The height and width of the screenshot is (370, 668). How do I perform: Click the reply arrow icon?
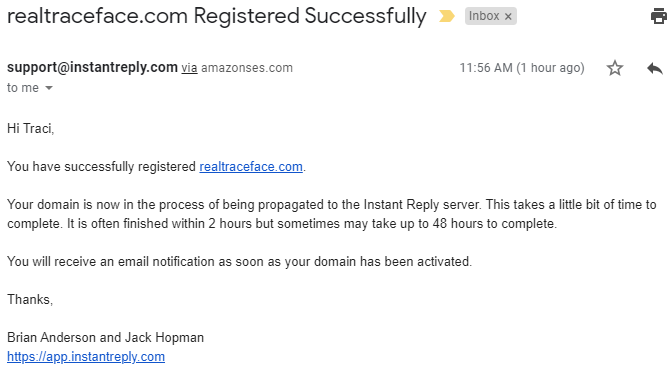coord(655,68)
